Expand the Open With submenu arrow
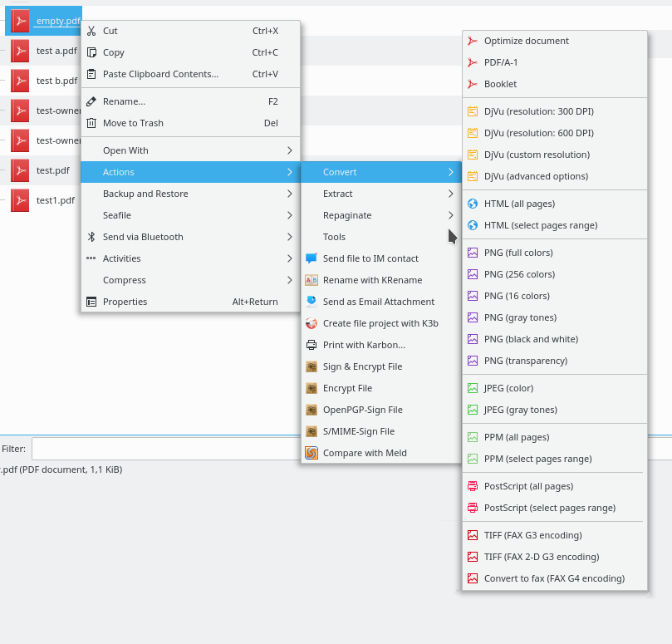 click(290, 150)
